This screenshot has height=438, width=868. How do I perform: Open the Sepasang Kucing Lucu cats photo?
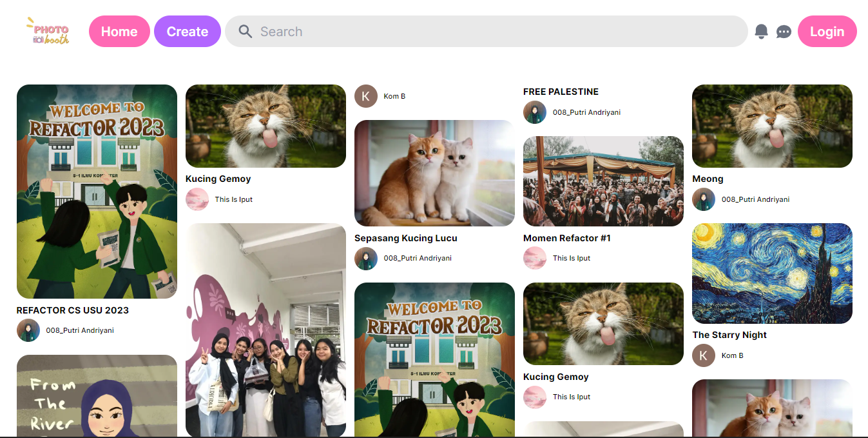click(434, 173)
